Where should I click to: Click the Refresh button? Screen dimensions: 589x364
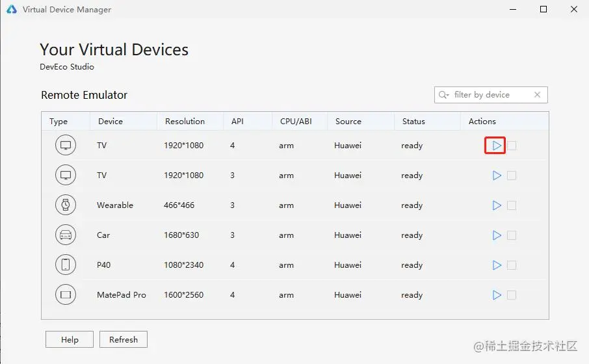(124, 339)
